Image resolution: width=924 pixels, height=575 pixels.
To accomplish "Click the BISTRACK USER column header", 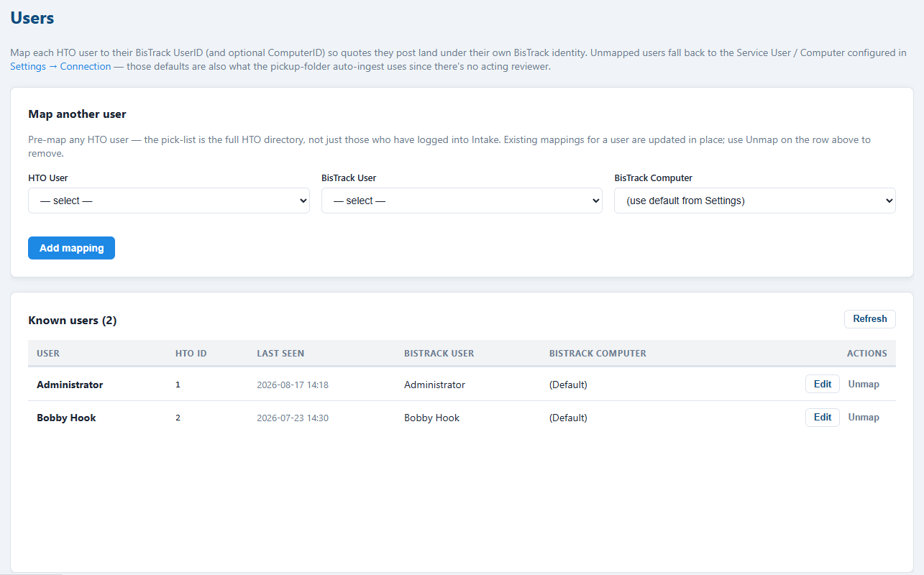I will [439, 353].
